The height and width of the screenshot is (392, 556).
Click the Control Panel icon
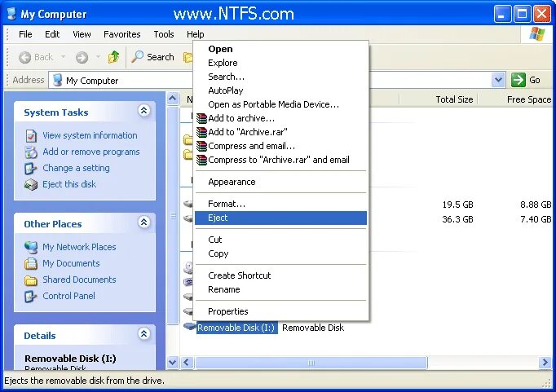click(31, 297)
